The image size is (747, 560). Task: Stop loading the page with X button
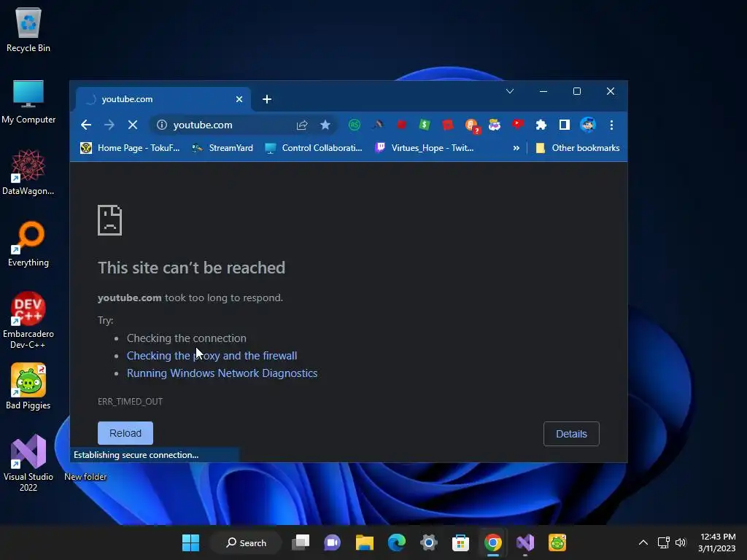133,125
